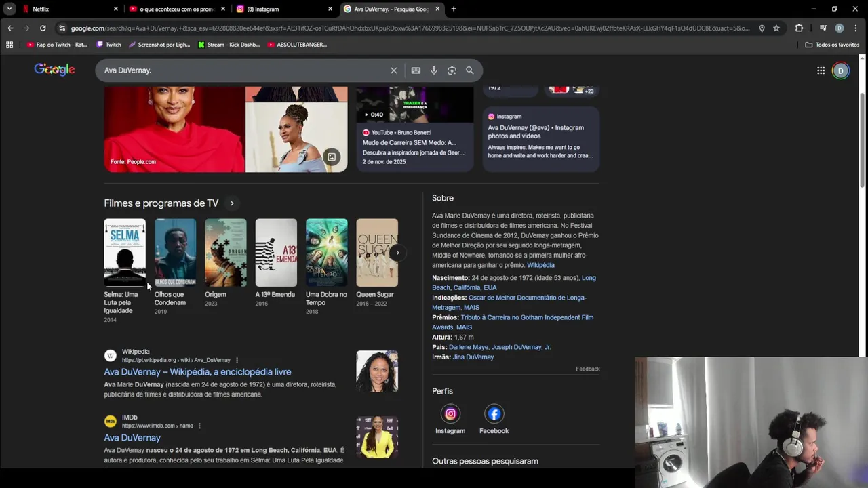
Task: Submit search with magnifying glass icon
Action: (469, 70)
